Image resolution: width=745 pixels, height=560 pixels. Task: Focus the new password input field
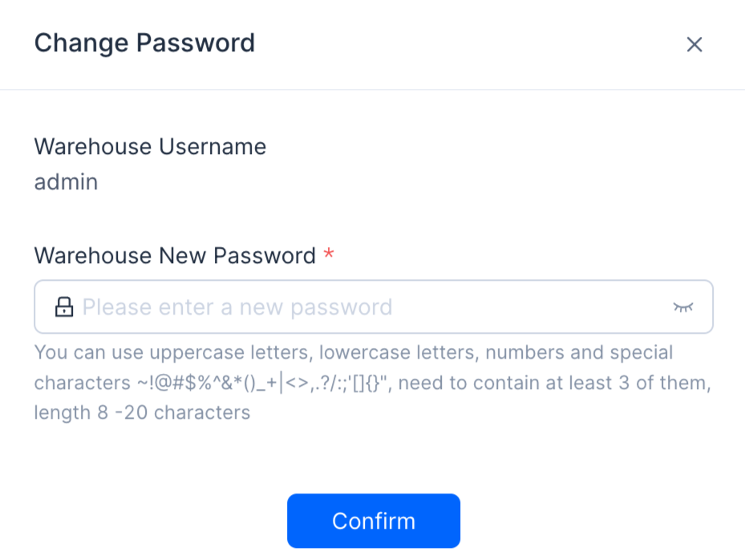(374, 306)
